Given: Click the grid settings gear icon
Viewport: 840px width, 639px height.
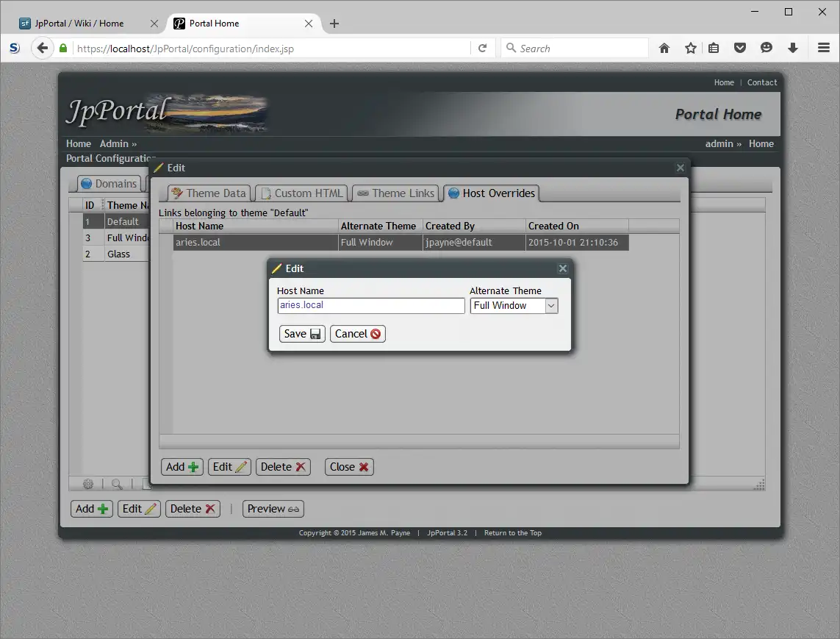Looking at the screenshot, I should (x=88, y=484).
